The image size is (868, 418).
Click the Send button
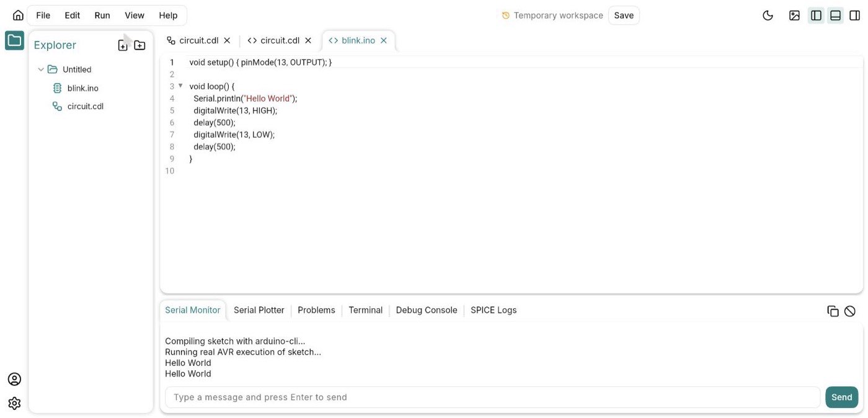(841, 397)
